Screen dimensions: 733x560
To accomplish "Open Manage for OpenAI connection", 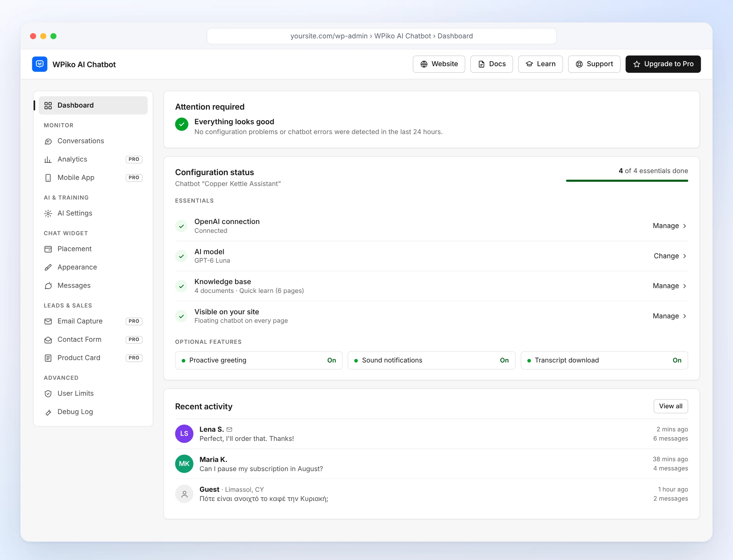I will coord(670,226).
